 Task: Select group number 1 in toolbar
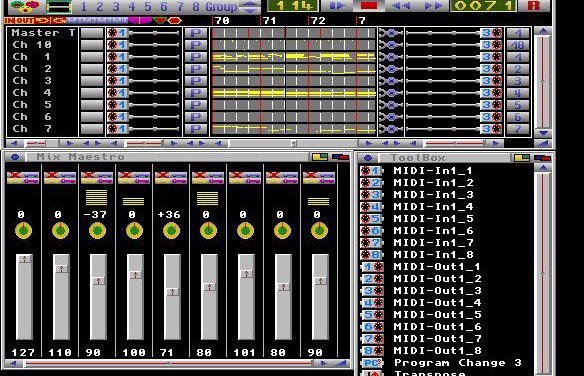click(x=84, y=7)
